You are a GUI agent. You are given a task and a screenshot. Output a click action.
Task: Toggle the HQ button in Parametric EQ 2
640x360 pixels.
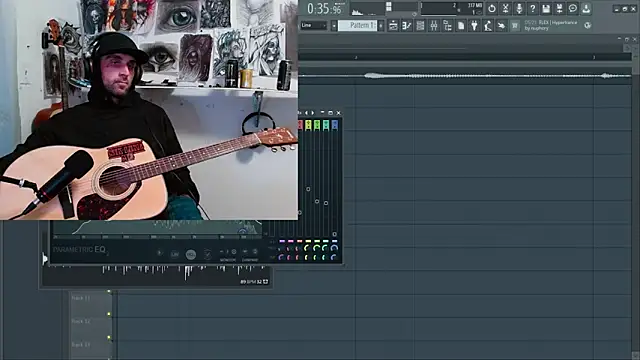point(191,254)
